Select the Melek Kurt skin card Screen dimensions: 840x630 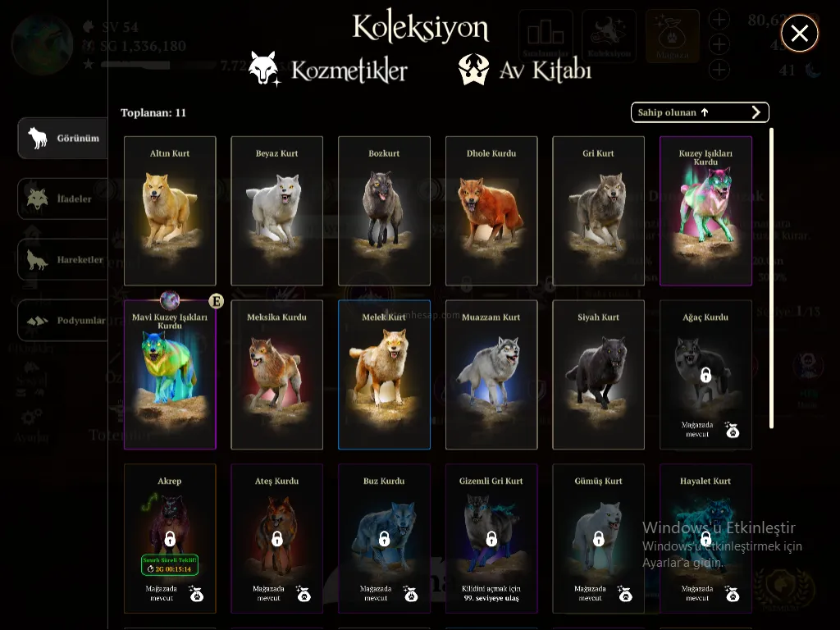click(x=384, y=374)
